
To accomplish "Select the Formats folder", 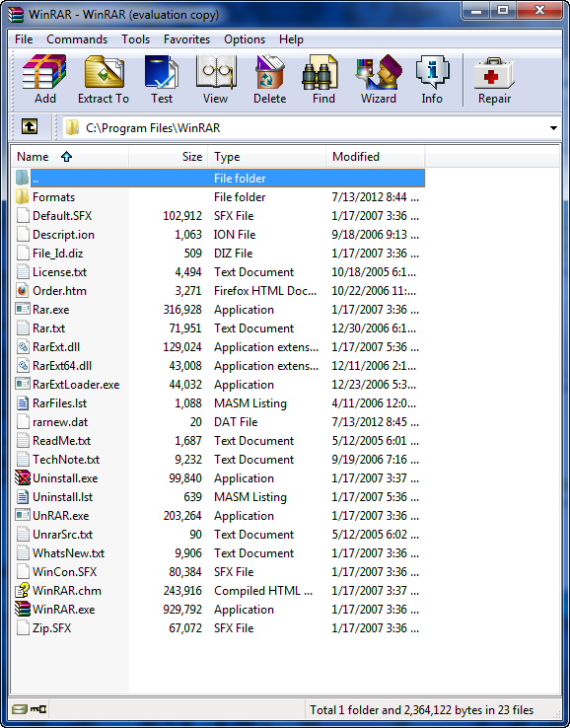I will [x=53, y=197].
